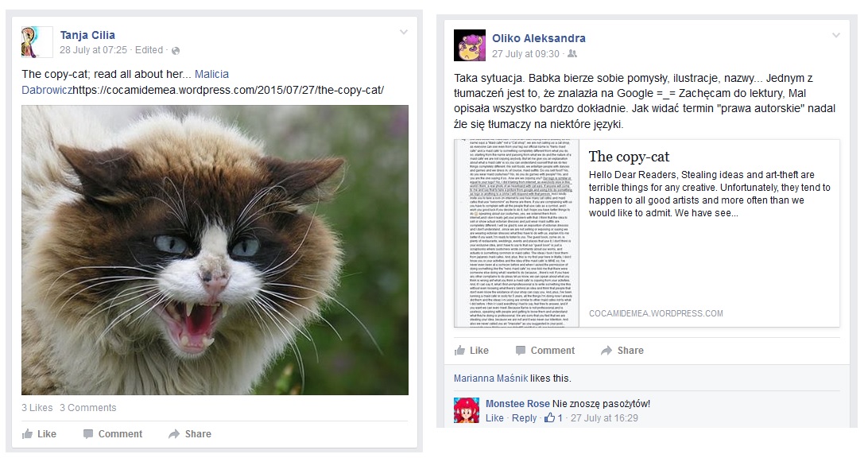Click the friends audience icon on Oliko's post

(x=572, y=54)
